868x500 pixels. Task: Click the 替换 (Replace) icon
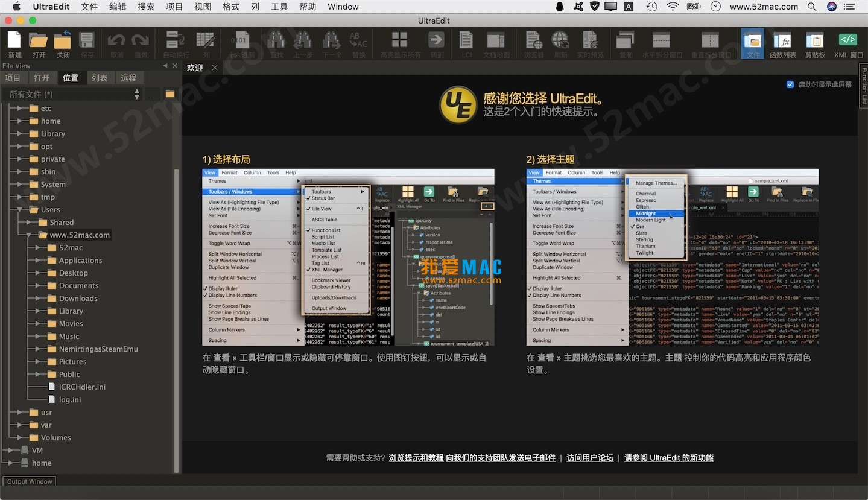point(358,40)
